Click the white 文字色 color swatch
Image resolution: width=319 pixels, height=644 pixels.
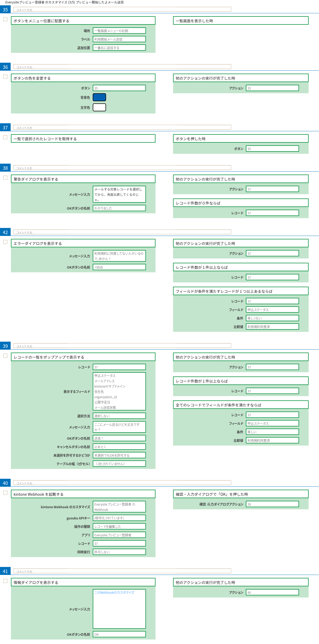point(99,107)
